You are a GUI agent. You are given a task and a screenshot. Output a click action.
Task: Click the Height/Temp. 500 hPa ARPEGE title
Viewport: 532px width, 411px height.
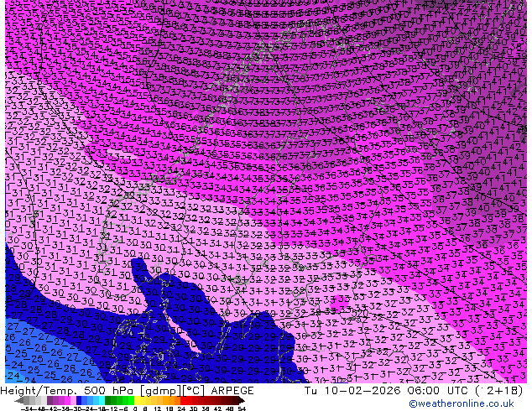(x=127, y=391)
